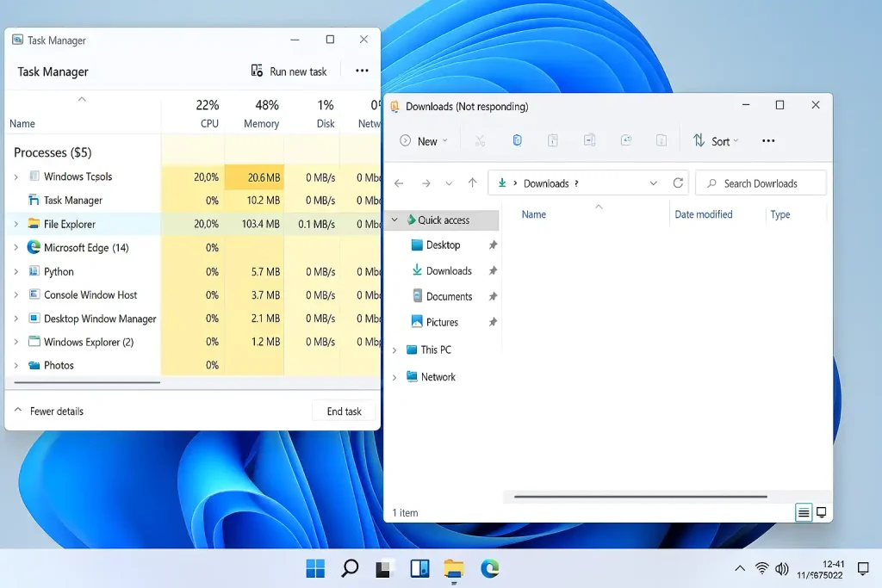Screen dimensions: 882x588
Task: Expand This PC in the navigation pane
Action: tap(394, 350)
